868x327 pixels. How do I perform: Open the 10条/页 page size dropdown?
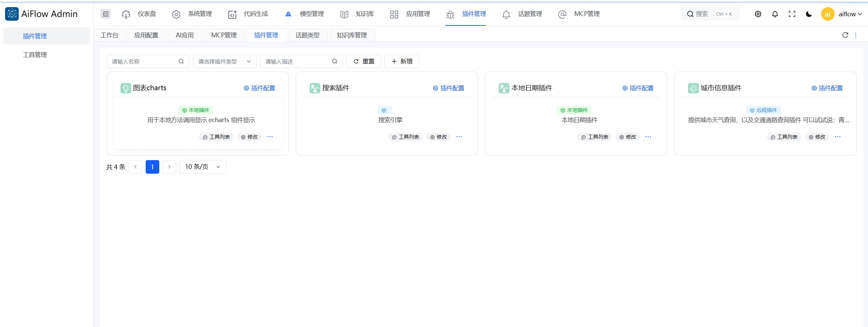(202, 167)
